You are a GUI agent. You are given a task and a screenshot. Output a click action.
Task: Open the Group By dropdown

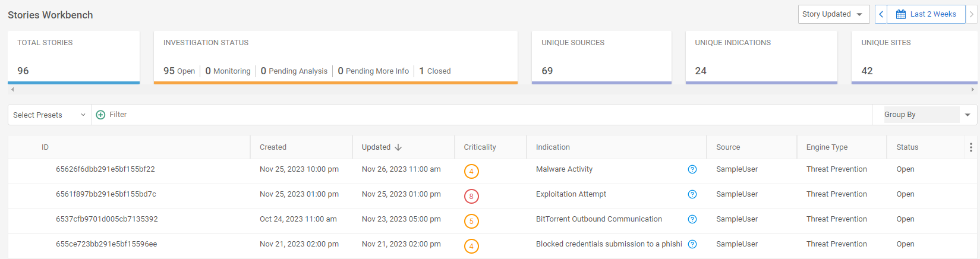coord(924,115)
